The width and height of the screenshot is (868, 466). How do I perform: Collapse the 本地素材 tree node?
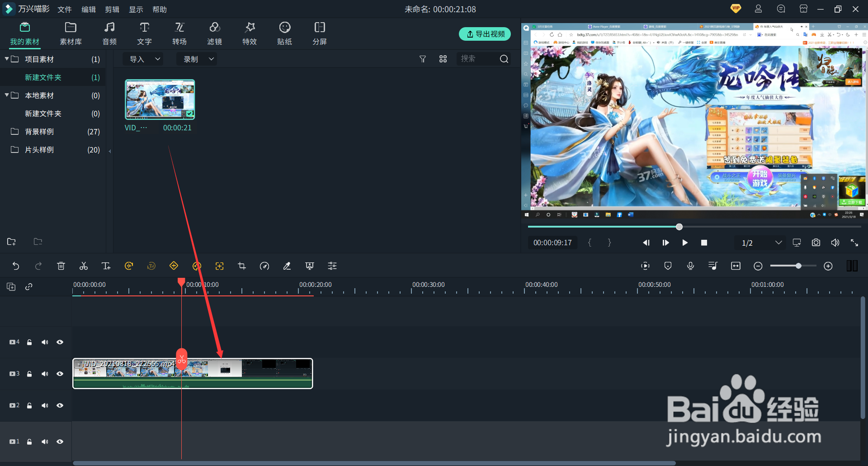7,95
